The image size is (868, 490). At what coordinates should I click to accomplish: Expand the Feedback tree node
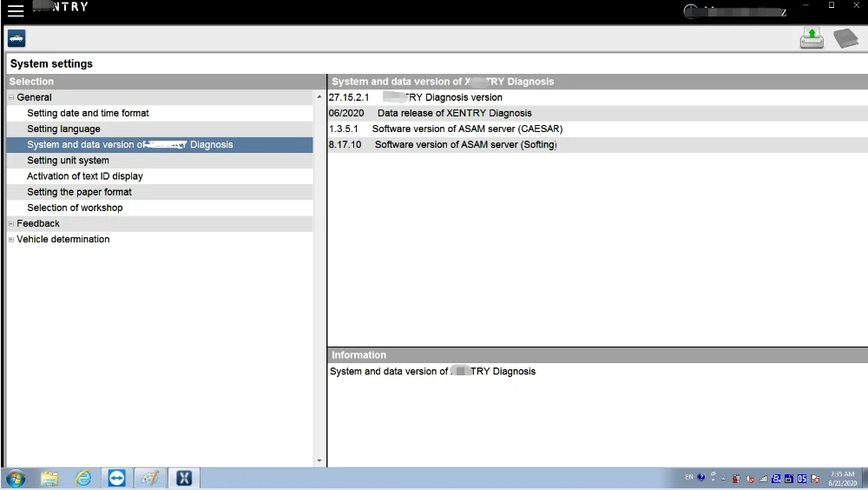11,223
